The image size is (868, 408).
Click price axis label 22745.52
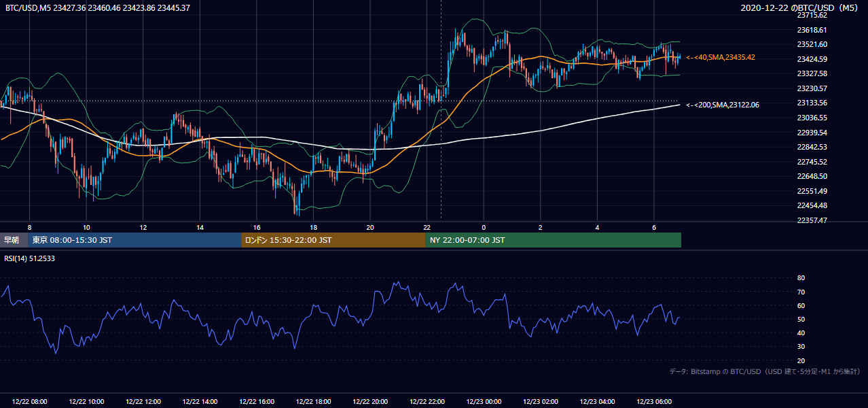[812, 162]
